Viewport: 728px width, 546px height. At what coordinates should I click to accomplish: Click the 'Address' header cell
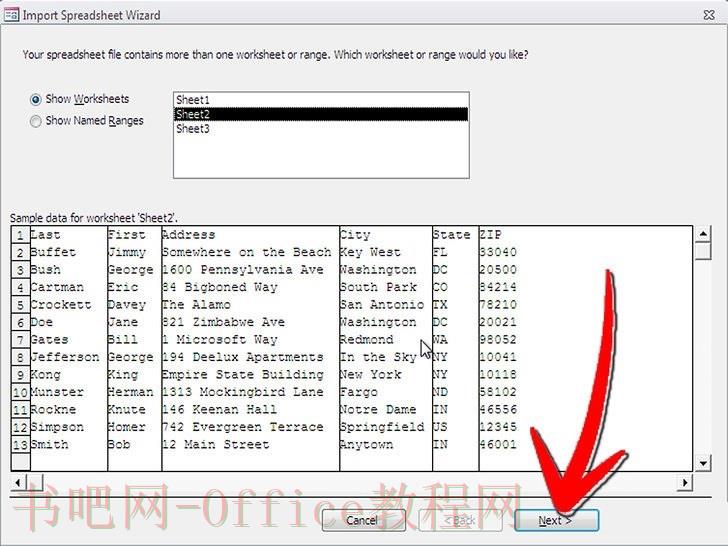point(251,235)
